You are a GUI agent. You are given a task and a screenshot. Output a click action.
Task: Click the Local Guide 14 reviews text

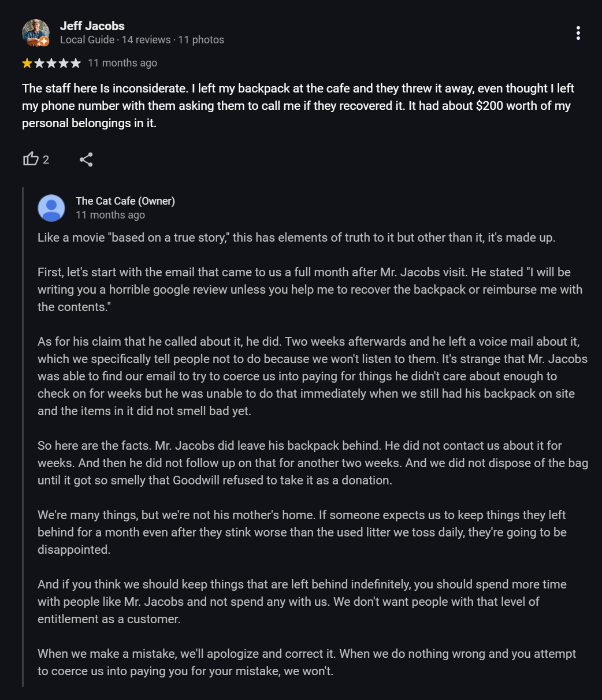tap(115, 40)
